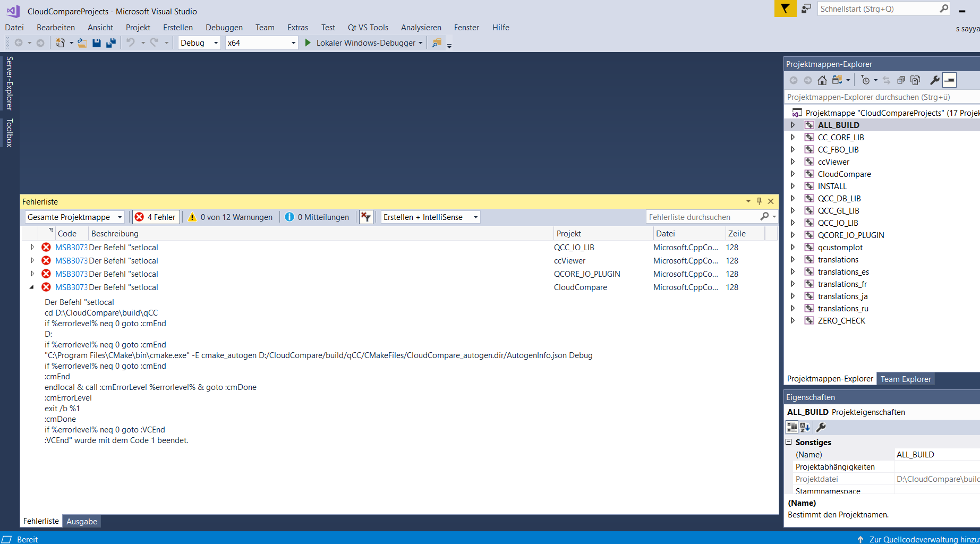
Task: Click the feedback icon next to Schnellstart
Action: (x=806, y=8)
